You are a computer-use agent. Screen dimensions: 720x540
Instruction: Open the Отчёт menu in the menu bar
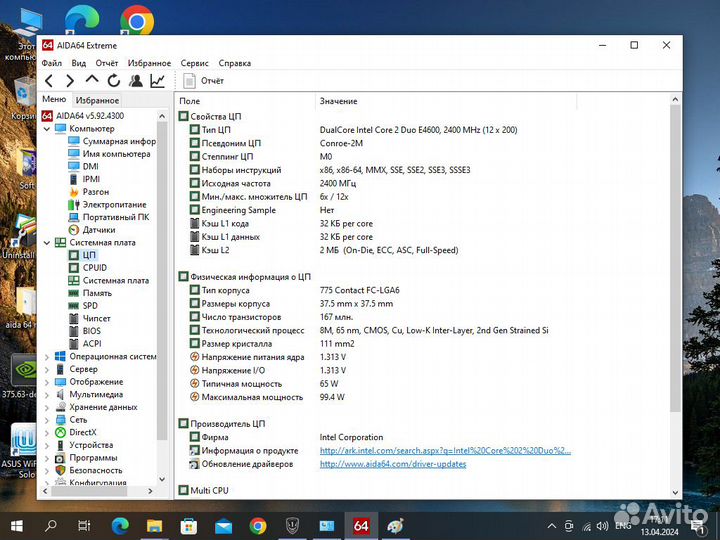click(107, 63)
